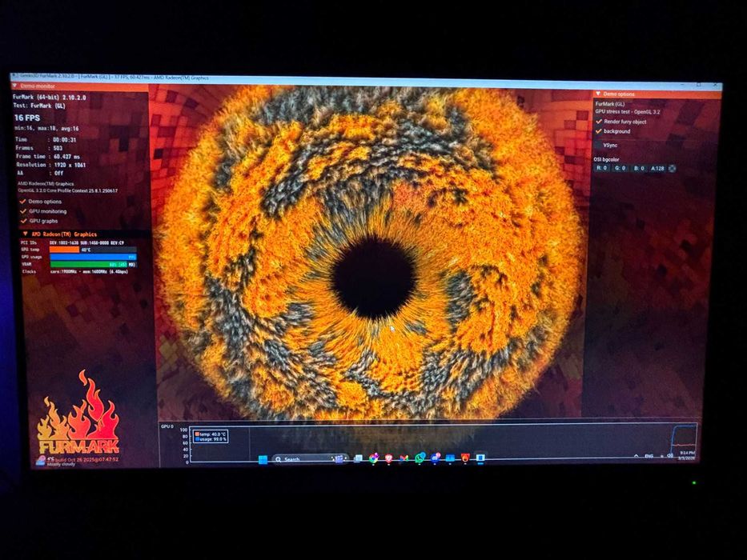Screen dimensions: 747x560
Task: Click the FurMark window title bar text
Action: [114, 77]
